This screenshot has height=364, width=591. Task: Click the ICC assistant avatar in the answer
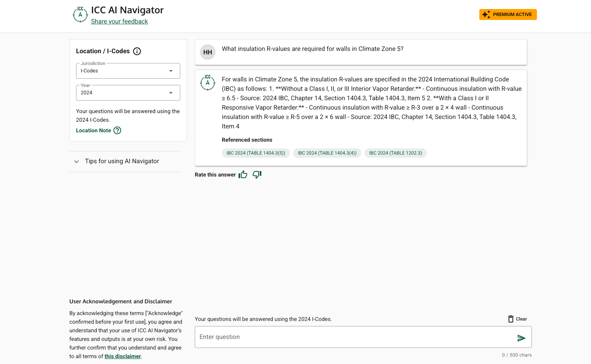(208, 83)
